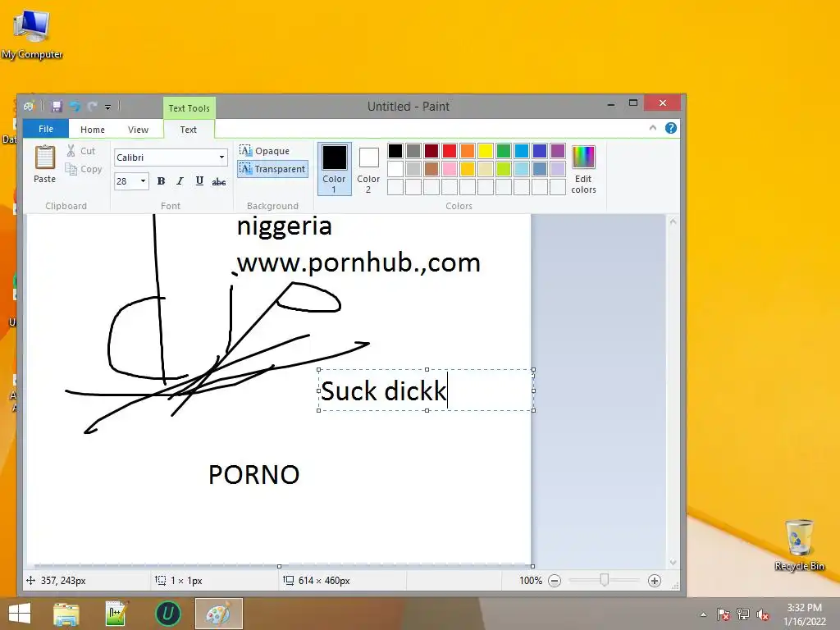This screenshot has width=840, height=630.
Task: Open the green U uninstaller taskbar icon
Action: click(x=167, y=614)
